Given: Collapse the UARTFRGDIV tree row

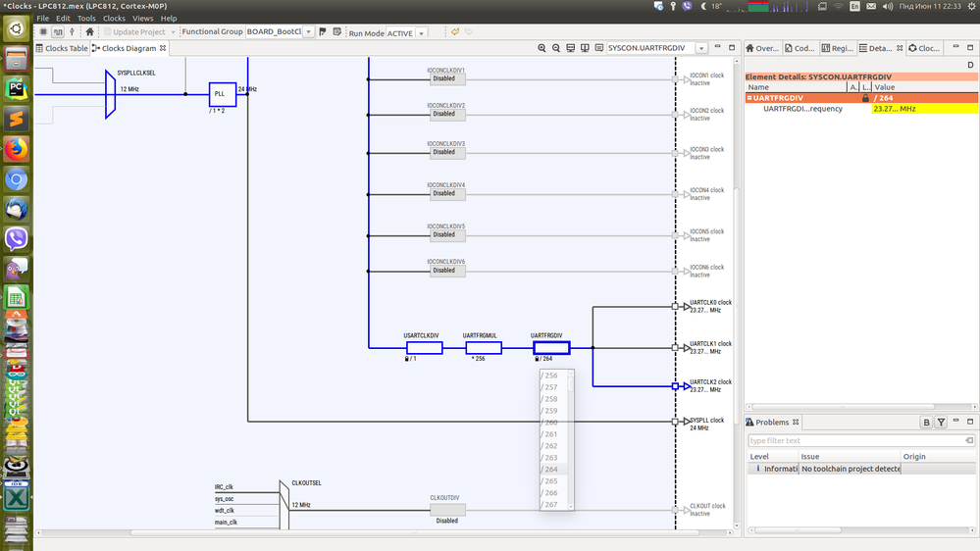Looking at the screenshot, I should point(749,98).
